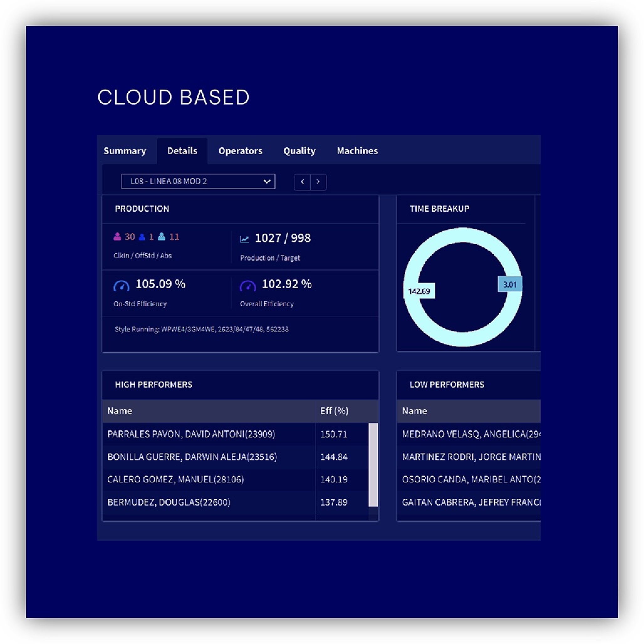Click the pink clocked-in operators icon
This screenshot has width=644, height=644.
117,237
